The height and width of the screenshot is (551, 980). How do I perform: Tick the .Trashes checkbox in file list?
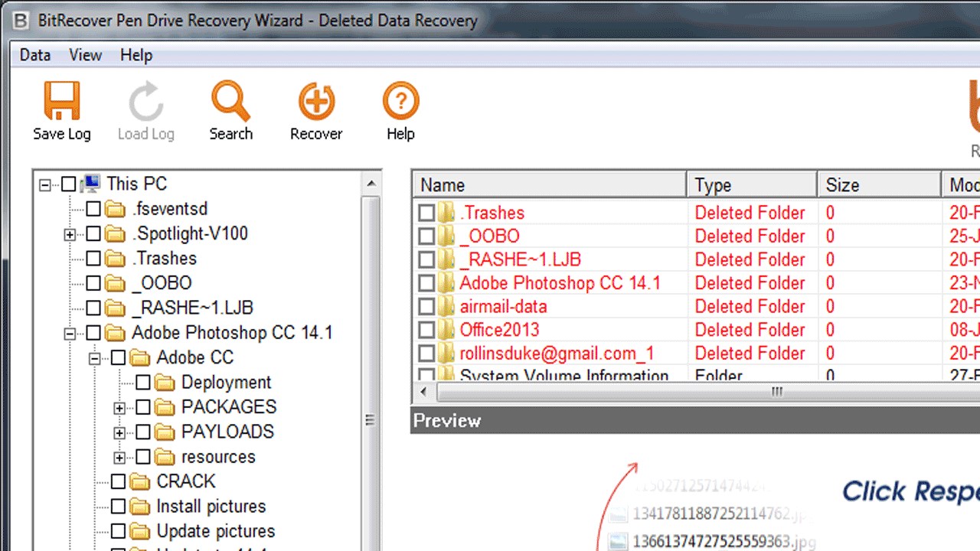pos(426,213)
